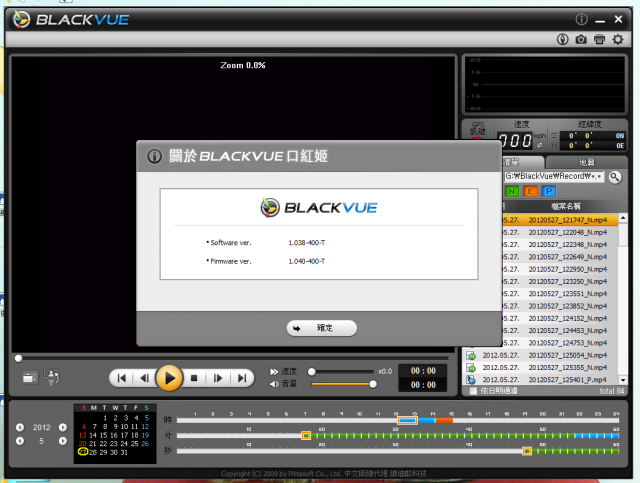Screen dimensions: 640x483
Task: Select day 27 in the calendar
Action: pyautogui.click(x=82, y=452)
